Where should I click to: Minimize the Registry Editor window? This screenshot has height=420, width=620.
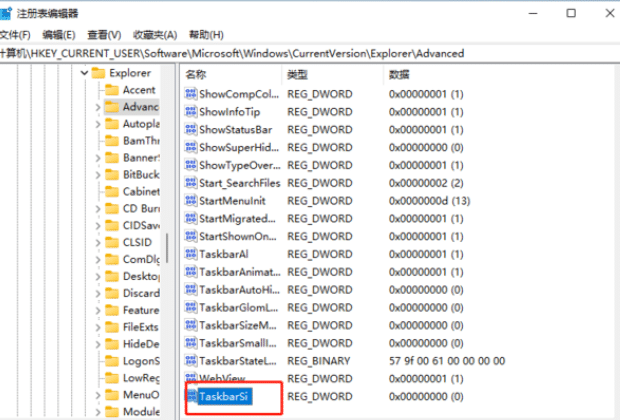click(x=533, y=13)
